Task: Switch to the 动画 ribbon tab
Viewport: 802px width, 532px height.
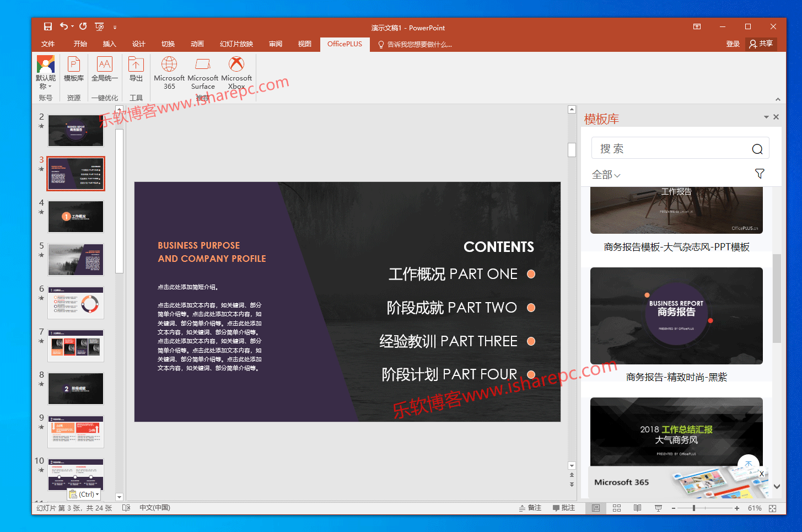Action: (197, 44)
